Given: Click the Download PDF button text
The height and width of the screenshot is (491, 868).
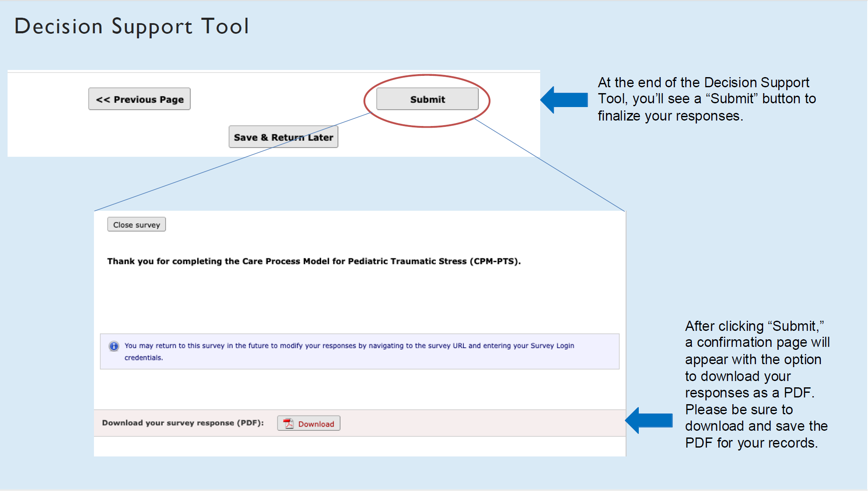Looking at the screenshot, I should click(x=316, y=424).
